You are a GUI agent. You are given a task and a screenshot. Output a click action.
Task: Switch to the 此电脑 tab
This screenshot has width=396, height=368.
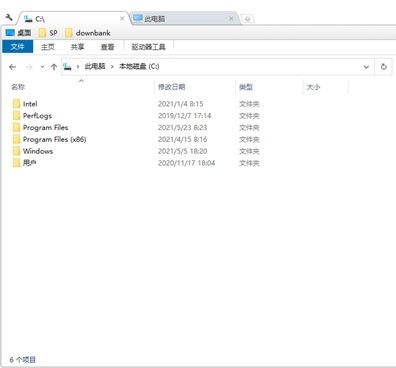pos(185,19)
